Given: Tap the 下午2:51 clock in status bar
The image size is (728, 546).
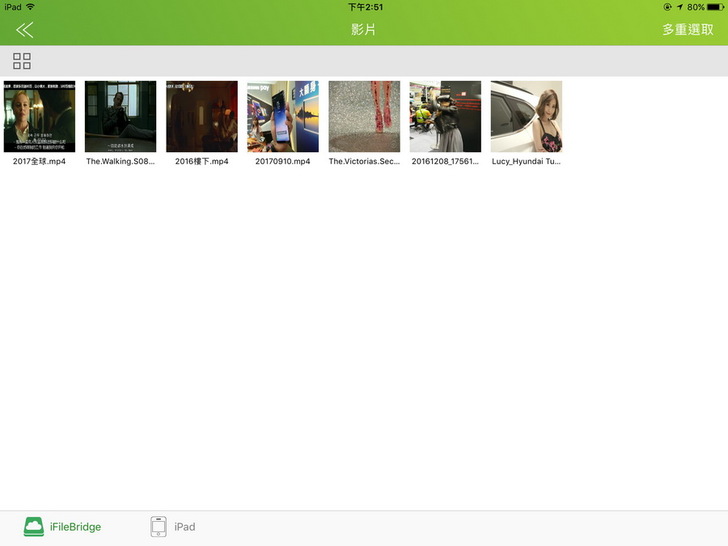Looking at the screenshot, I should tap(365, 7).
